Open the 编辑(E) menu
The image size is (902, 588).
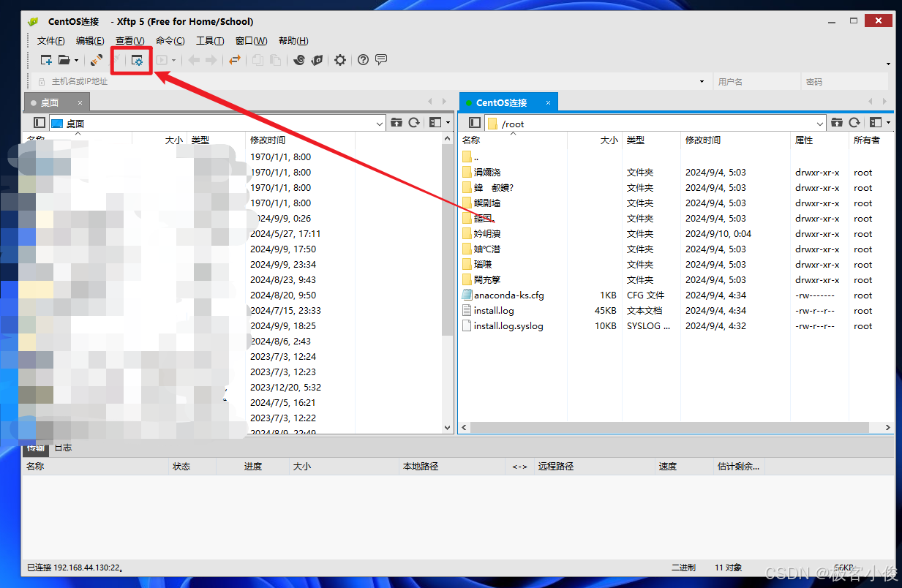90,41
